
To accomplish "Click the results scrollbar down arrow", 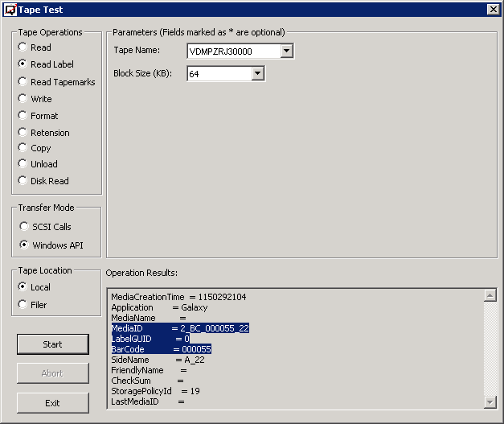I will point(490,401).
